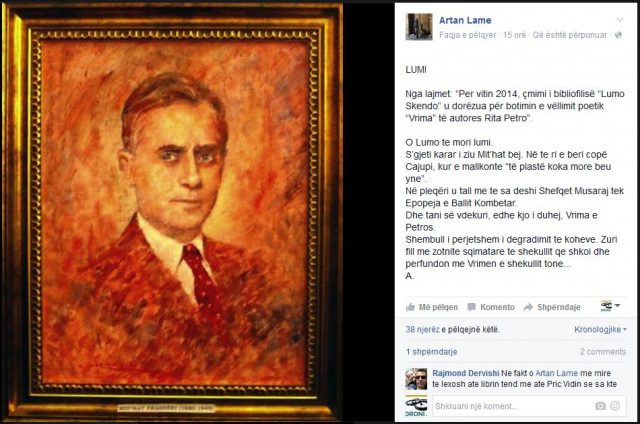Click the Shpërndaje share arrow icon
The height and width of the screenshot is (424, 640).
(x=528, y=307)
